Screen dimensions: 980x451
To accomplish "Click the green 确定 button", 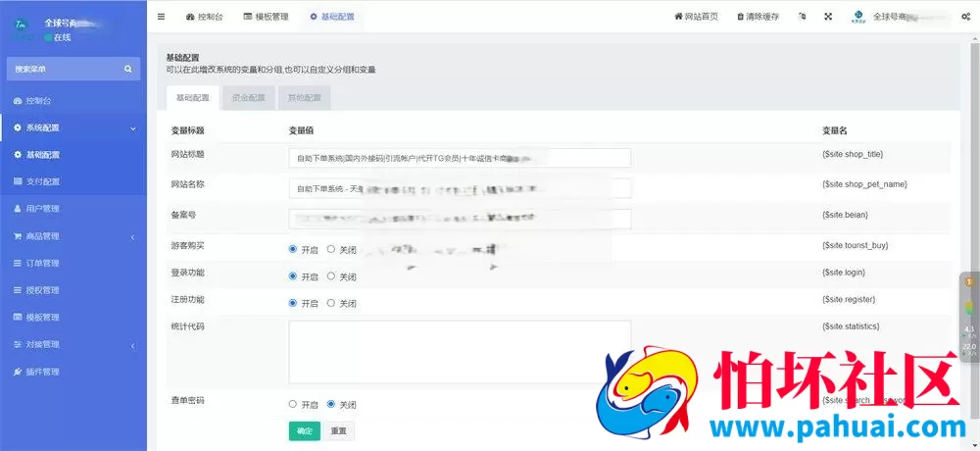I will (x=305, y=431).
